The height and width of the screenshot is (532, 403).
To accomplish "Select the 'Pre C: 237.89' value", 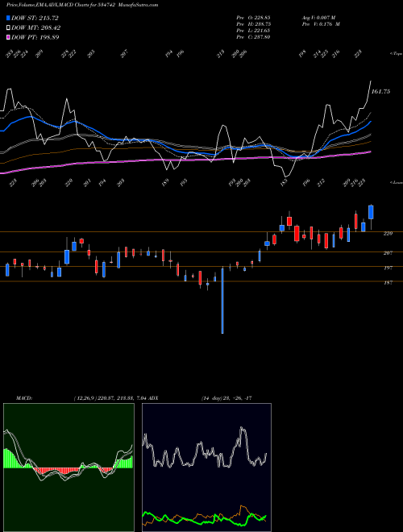I will coord(253,36).
